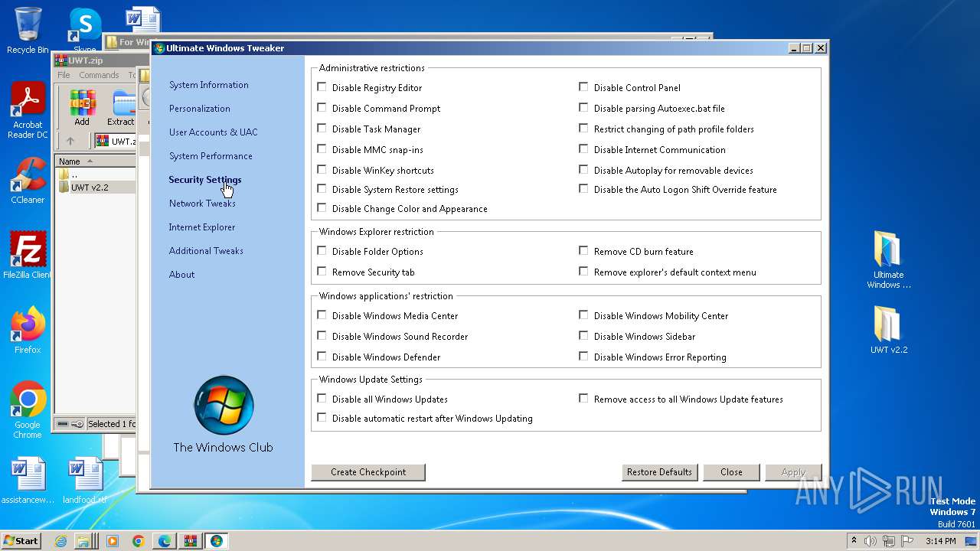The width and height of the screenshot is (980, 551).
Task: Open Commands menu in WinRAR window
Action: [99, 75]
